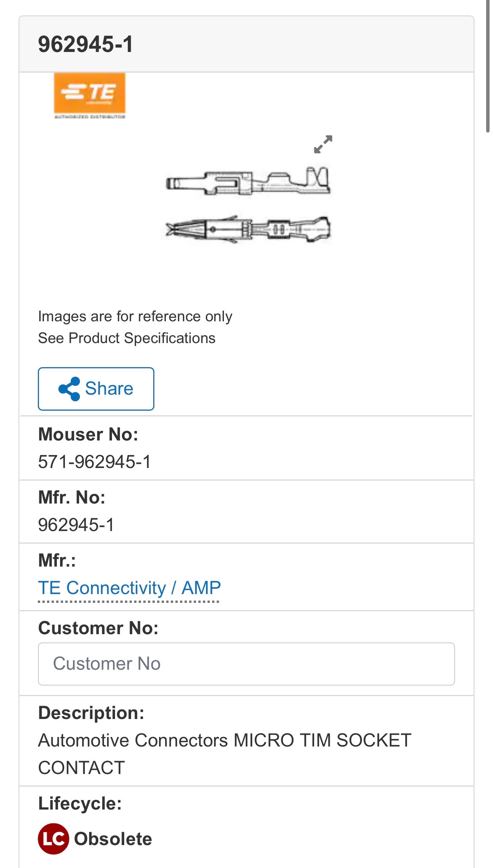Viewport: 493px width, 868px height.
Task: Click the Images are for reference only note
Action: (x=135, y=316)
